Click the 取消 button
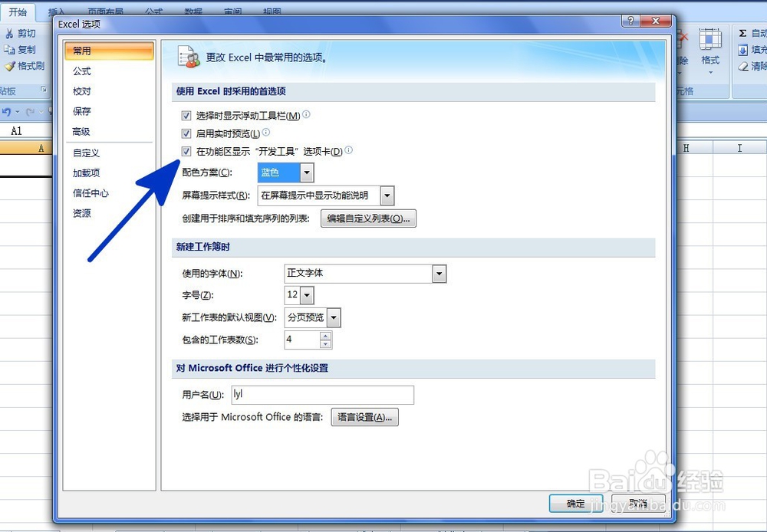 (x=638, y=503)
